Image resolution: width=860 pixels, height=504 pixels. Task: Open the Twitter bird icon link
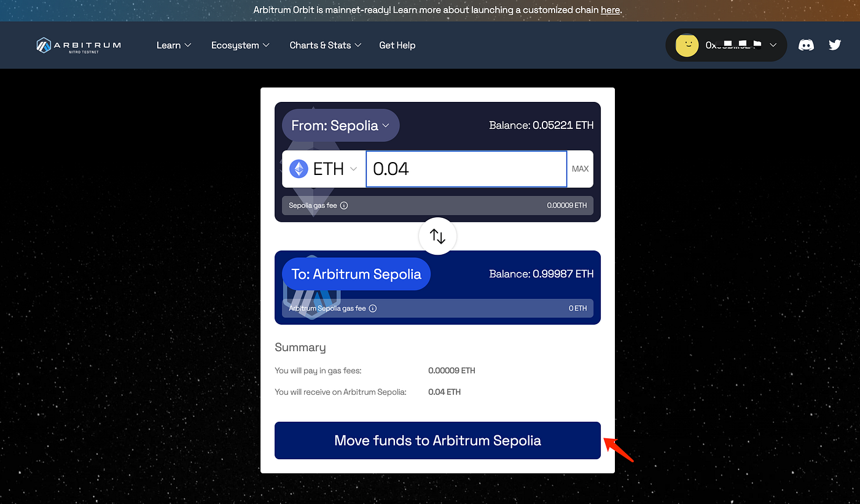(x=835, y=45)
